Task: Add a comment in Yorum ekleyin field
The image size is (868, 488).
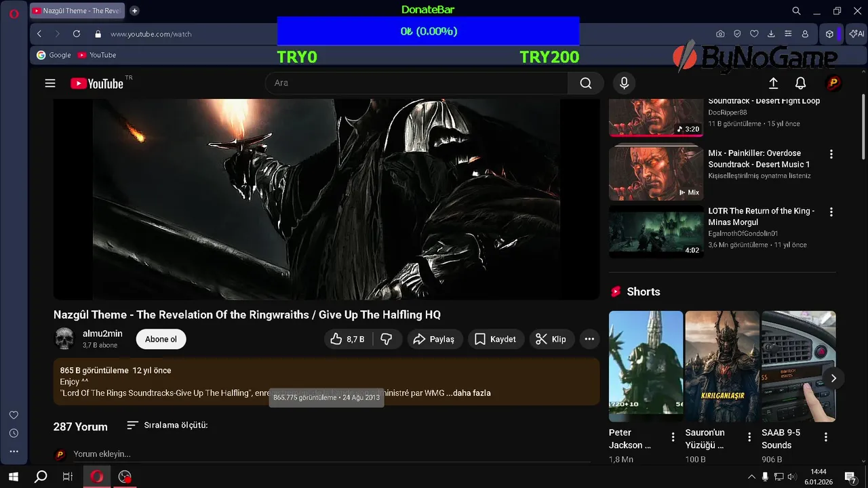Action: click(332, 454)
